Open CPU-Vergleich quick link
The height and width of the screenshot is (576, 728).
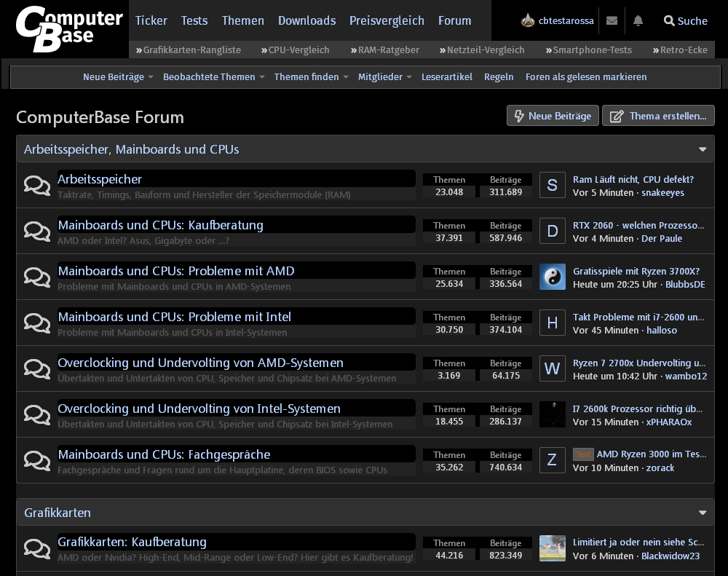[296, 50]
